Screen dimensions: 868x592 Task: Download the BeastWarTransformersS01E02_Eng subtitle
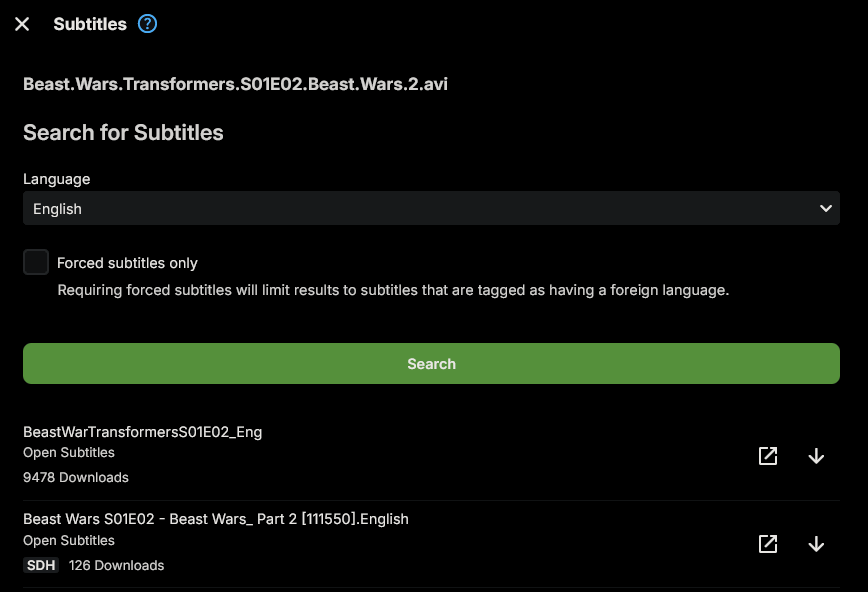pos(816,456)
